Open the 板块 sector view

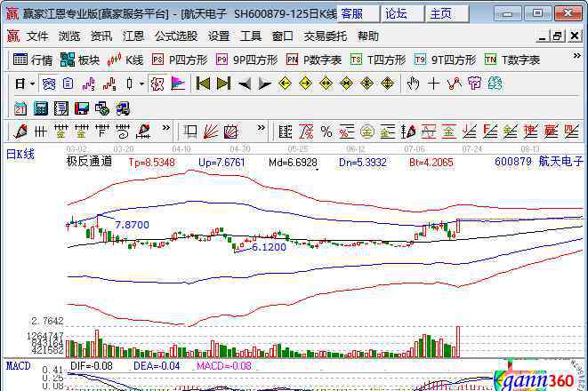point(79,60)
